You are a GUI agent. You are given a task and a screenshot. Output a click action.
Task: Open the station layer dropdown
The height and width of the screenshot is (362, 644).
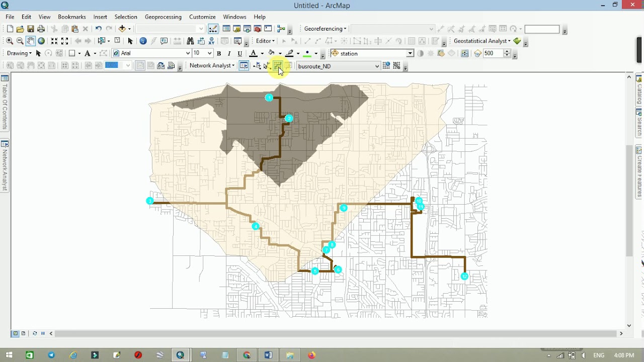410,53
